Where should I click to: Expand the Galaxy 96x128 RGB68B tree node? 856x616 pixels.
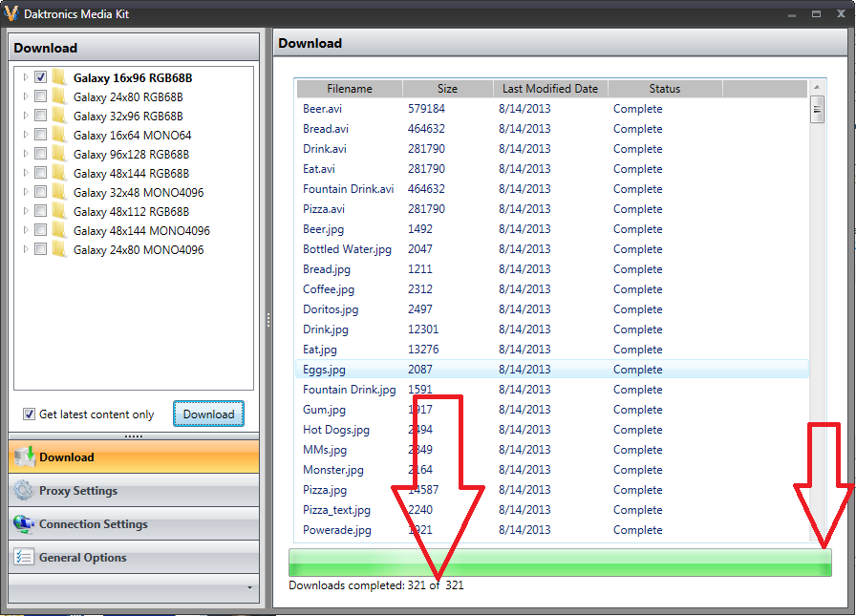click(24, 154)
